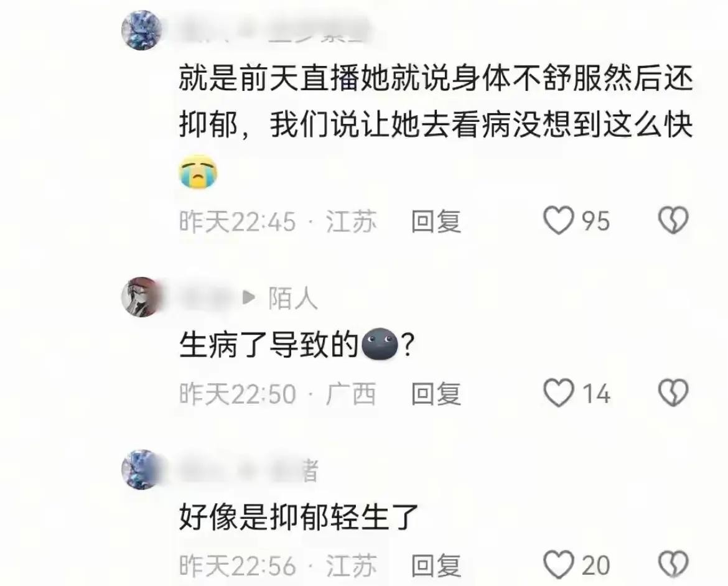Dislike the 生病了导致的 comment
This screenshot has height=586, width=728.
pyautogui.click(x=673, y=393)
